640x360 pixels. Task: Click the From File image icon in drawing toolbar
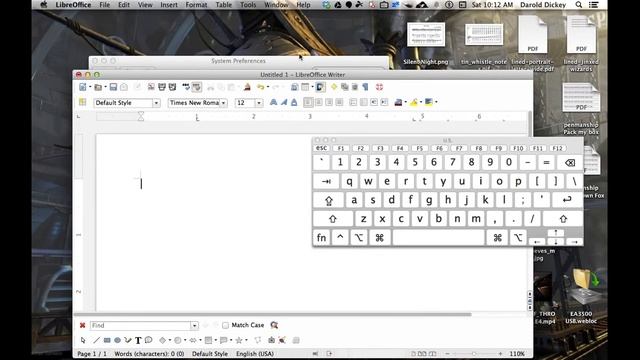(x=271, y=340)
